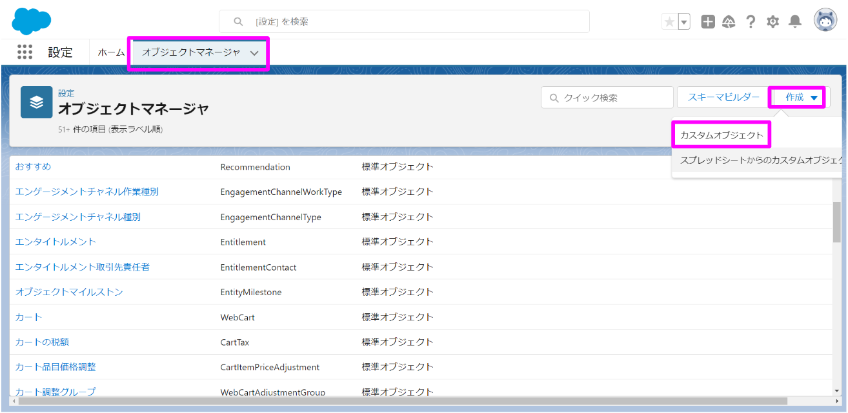Switch to the ホーム tab
The width and height of the screenshot is (848, 413).
(111, 53)
